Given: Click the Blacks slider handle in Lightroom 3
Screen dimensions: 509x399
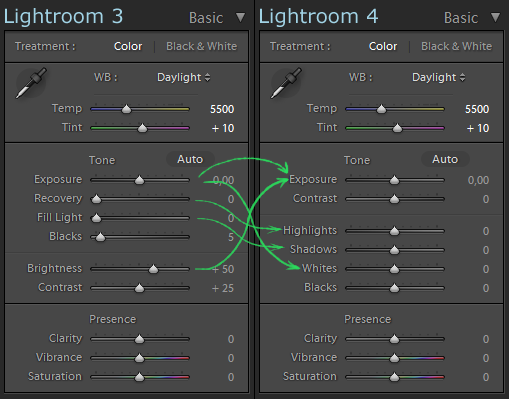Looking at the screenshot, I should coord(100,237).
